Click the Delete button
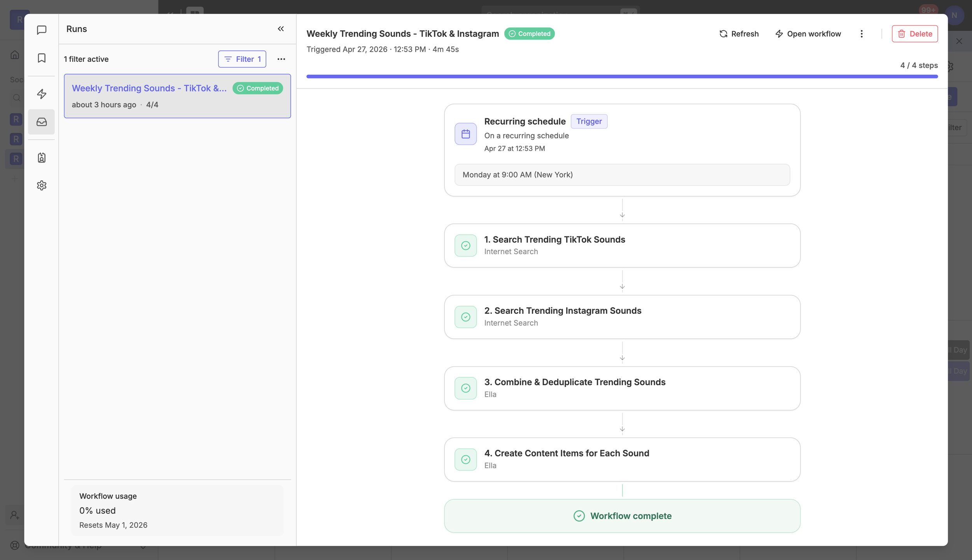Screen dimensions: 972x560 coord(915,34)
